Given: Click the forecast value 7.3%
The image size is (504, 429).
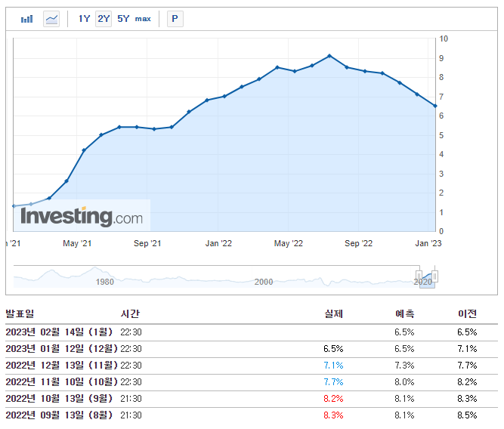Looking at the screenshot, I should click(x=405, y=366).
